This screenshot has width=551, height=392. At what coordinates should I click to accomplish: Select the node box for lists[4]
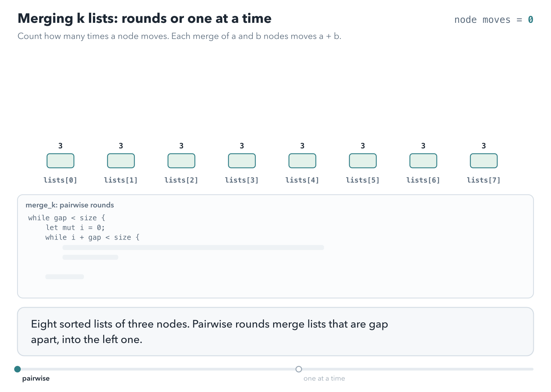point(302,161)
